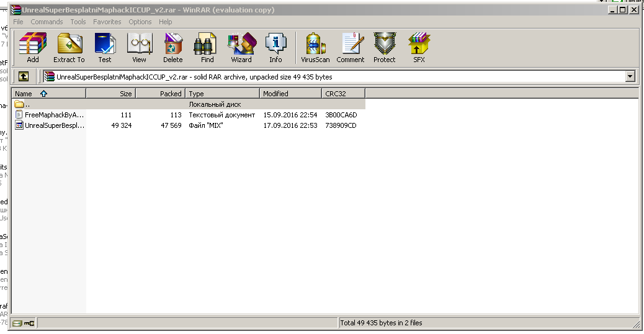Open the Find tool with binoculars icon
The height and width of the screenshot is (334, 644).
pyautogui.click(x=207, y=48)
